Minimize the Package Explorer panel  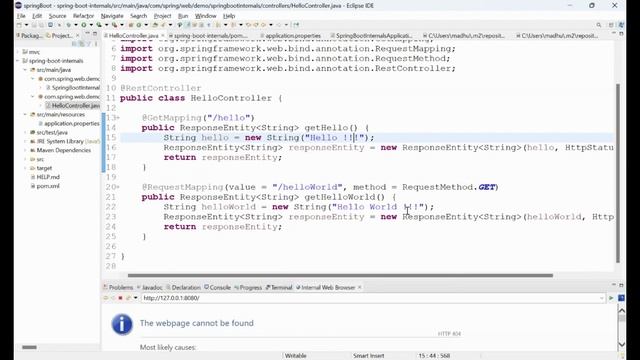[87, 34]
